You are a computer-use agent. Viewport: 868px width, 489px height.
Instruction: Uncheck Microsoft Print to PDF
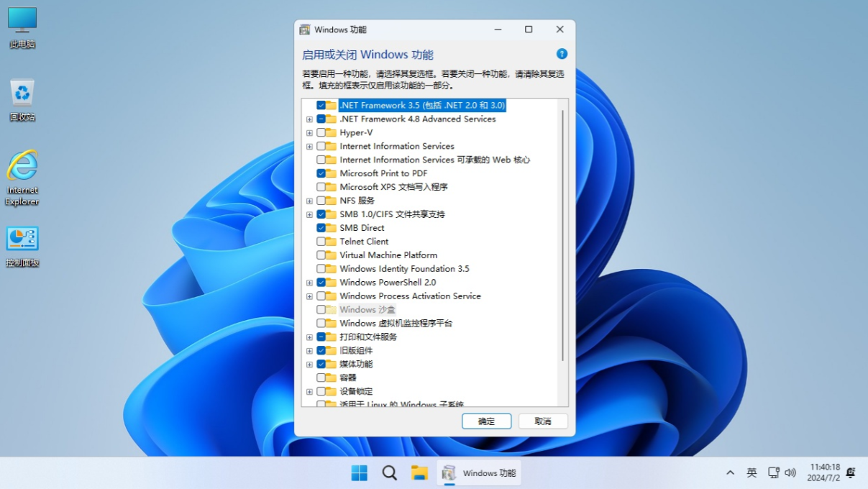[x=321, y=173]
